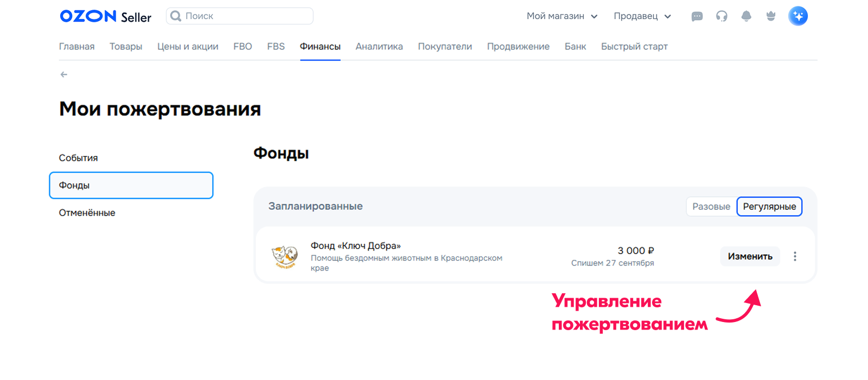Click the 3 000 ₽ amount
Image resolution: width=868 pixels, height=380 pixels.
pyautogui.click(x=636, y=250)
